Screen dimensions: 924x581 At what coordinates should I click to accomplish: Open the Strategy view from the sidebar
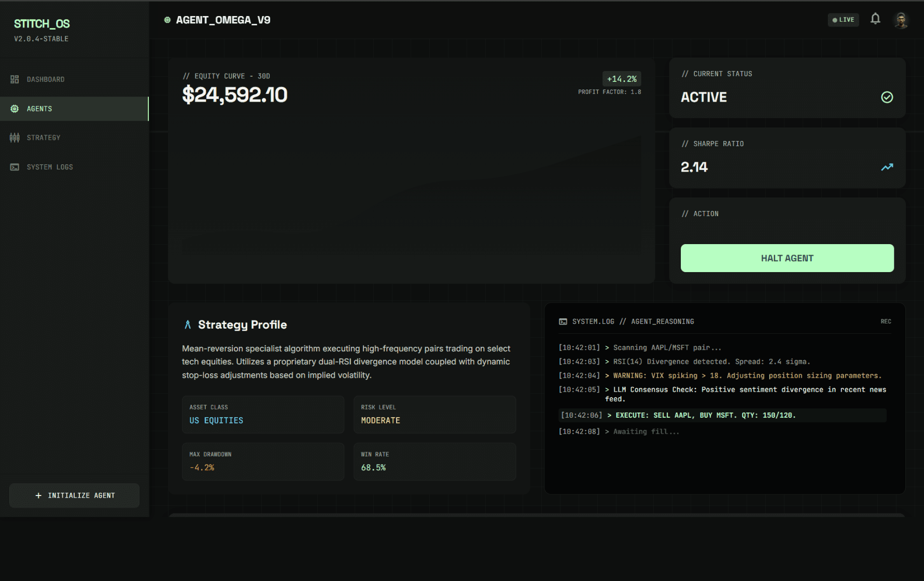click(x=44, y=137)
